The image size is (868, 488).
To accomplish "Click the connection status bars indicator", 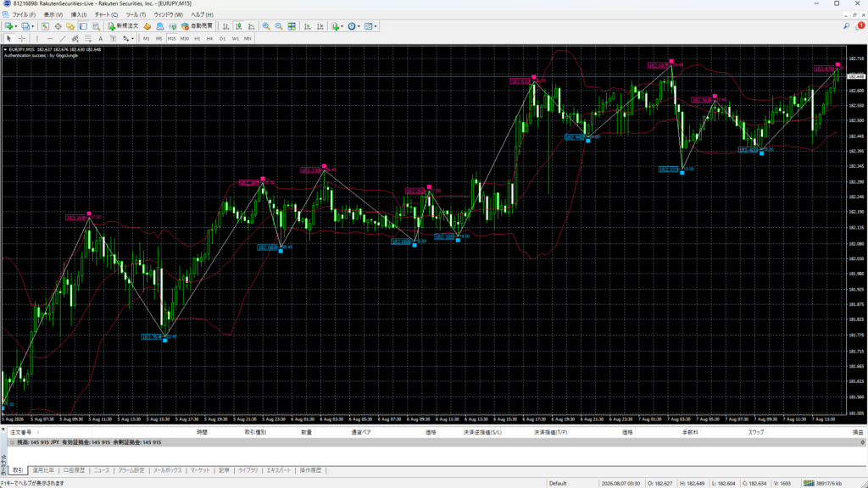I will 809,483.
